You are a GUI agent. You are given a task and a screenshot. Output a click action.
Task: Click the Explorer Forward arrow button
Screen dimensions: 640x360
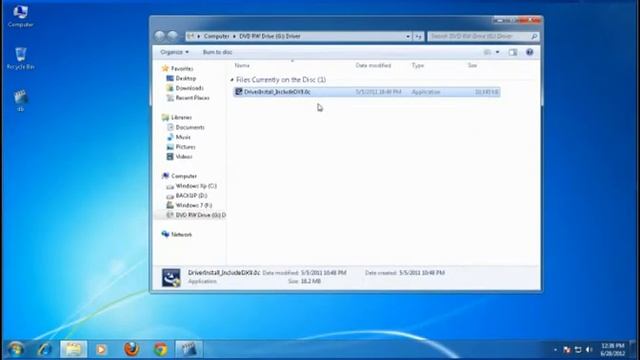[173, 36]
